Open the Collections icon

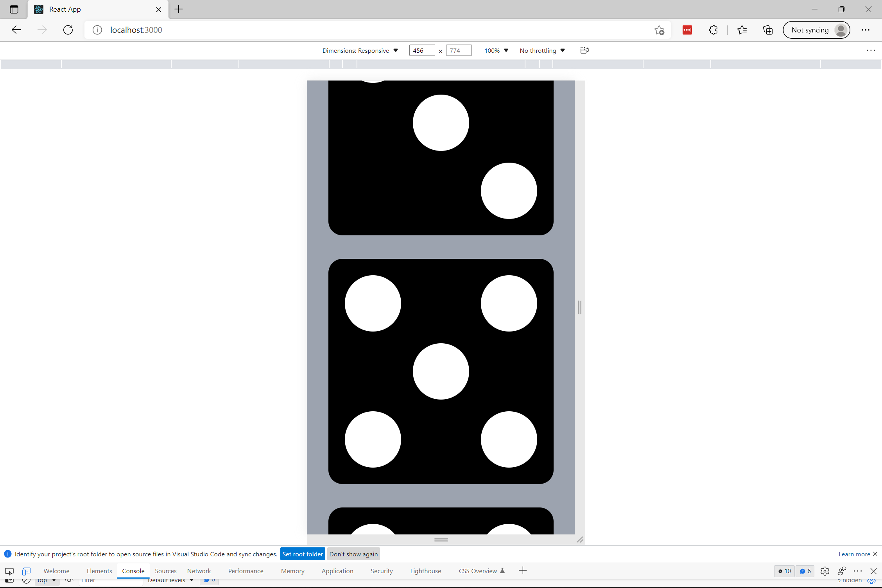(x=767, y=30)
